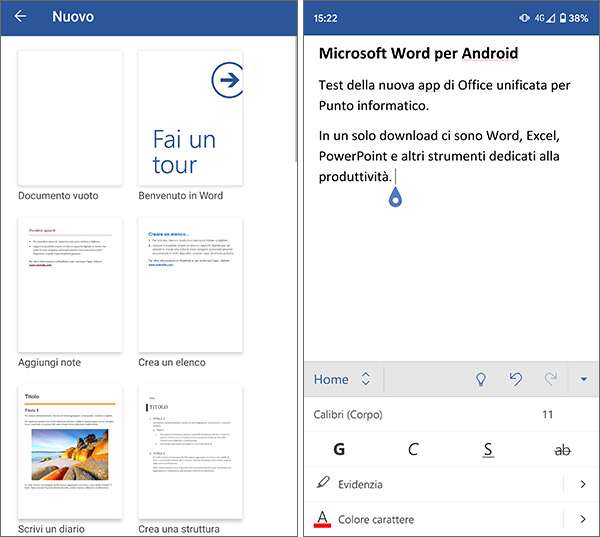Viewport: 600px width, 537px height.
Task: Click the Crea un elenco caption
Action: [x=172, y=362]
